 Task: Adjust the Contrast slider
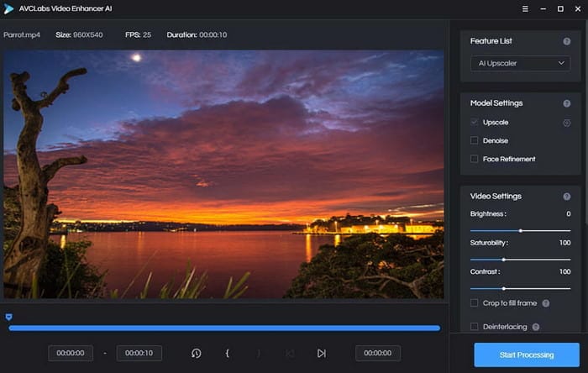(521, 289)
